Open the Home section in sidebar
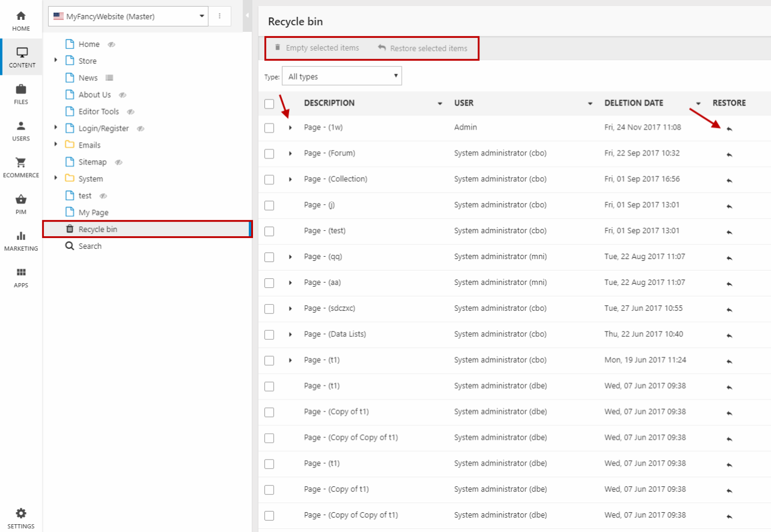The image size is (771, 532). coord(21,20)
